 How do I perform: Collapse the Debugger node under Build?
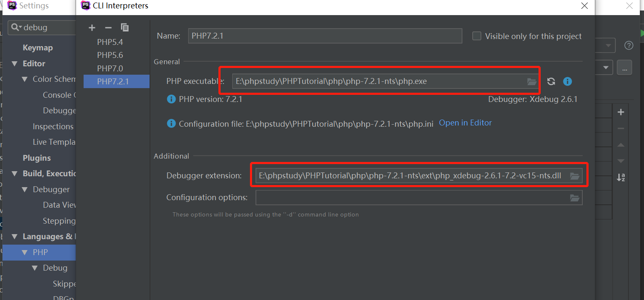tap(25, 190)
